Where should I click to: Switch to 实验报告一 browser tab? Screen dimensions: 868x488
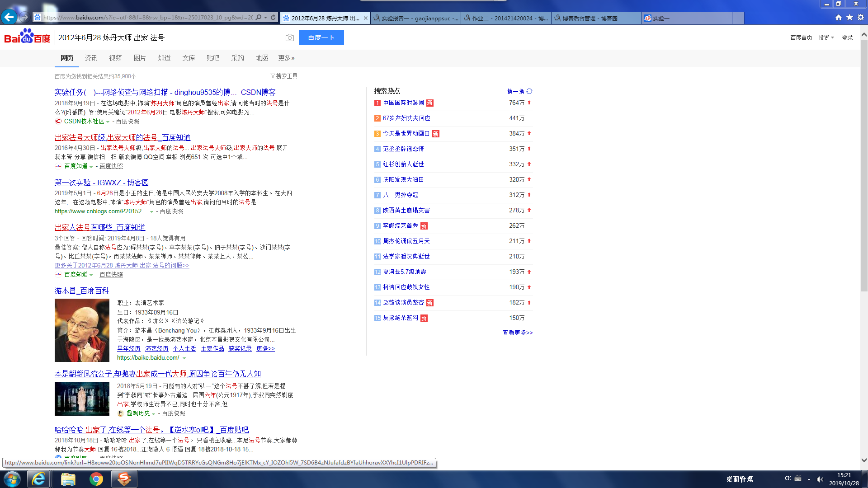click(415, 18)
